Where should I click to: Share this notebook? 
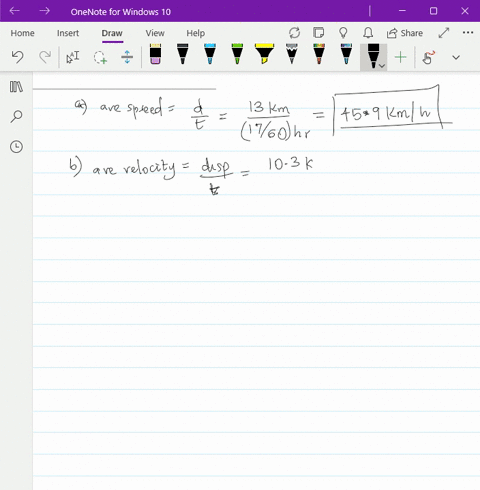click(x=405, y=33)
